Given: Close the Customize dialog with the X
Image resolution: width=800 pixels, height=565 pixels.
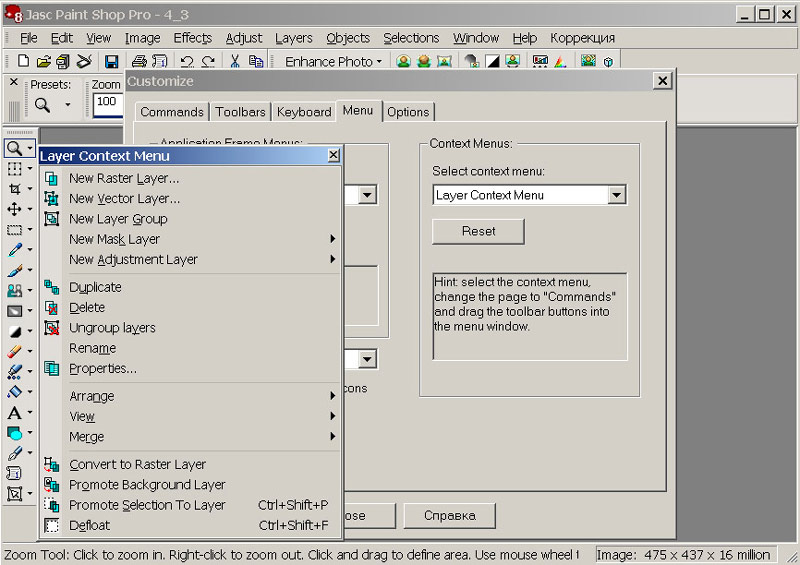Looking at the screenshot, I should 662,81.
